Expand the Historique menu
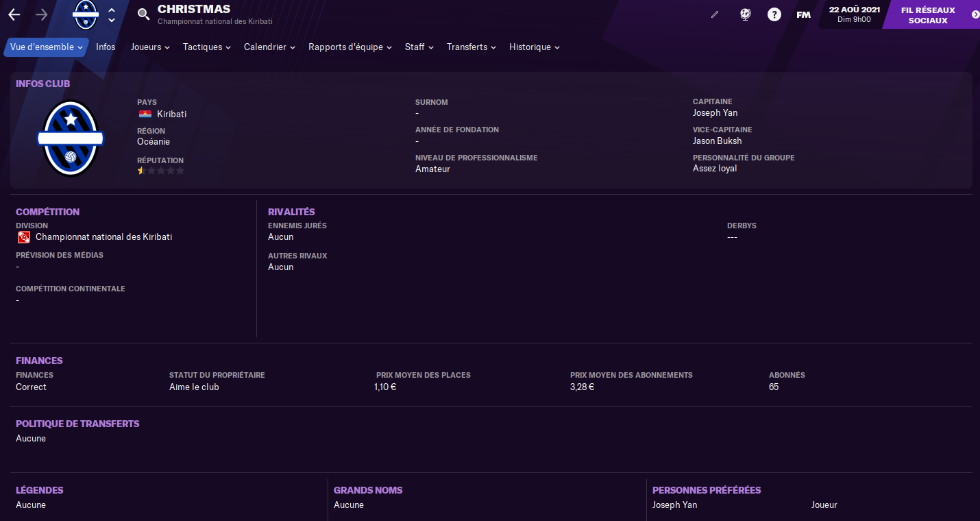The height and width of the screenshot is (521, 980). (535, 47)
